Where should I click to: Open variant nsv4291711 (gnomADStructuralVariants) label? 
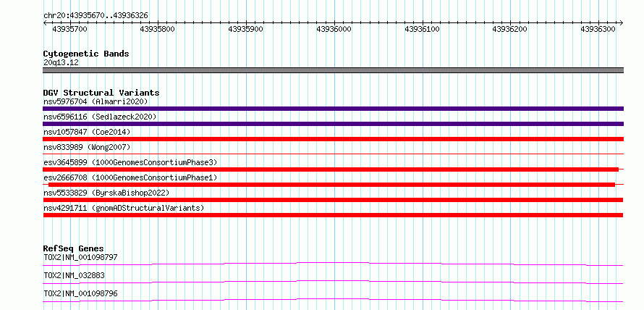pos(124,208)
